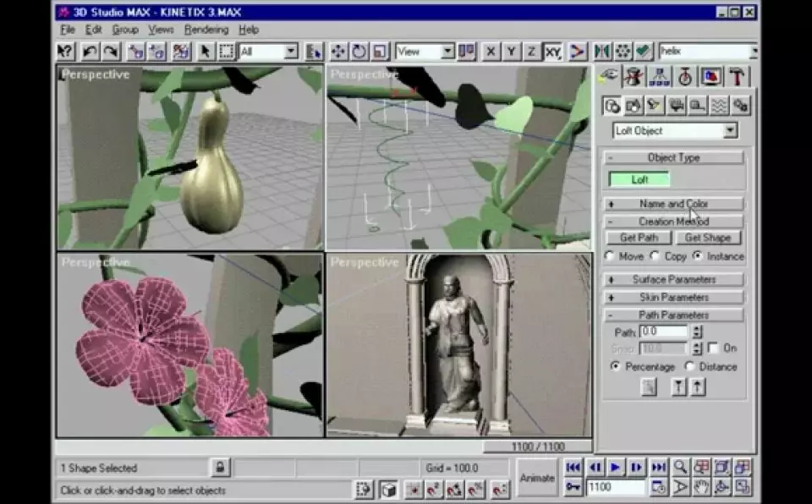Viewport: 812px width, 504px height.
Task: Open the Views menu
Action: click(x=161, y=30)
